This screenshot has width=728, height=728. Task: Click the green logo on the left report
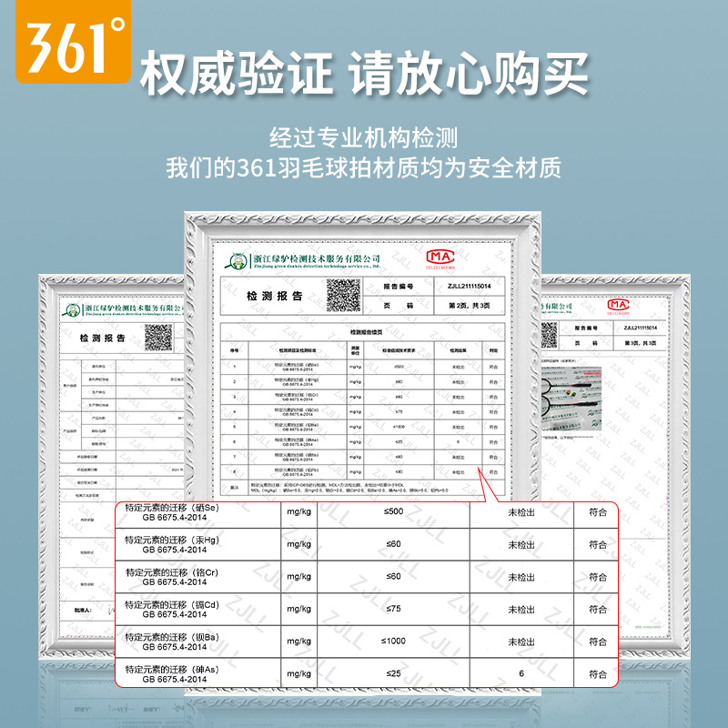click(72, 309)
